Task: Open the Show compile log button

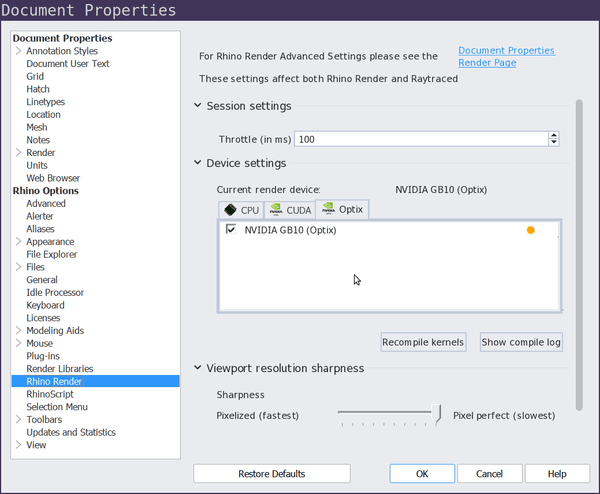Action: (x=521, y=342)
